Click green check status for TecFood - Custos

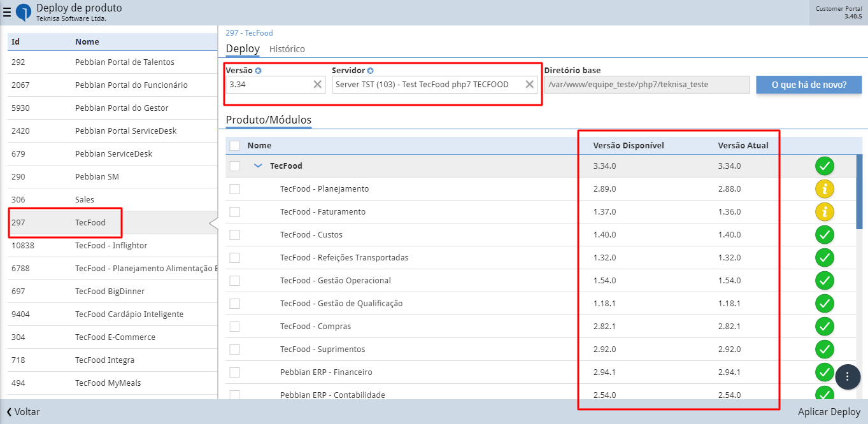point(825,235)
